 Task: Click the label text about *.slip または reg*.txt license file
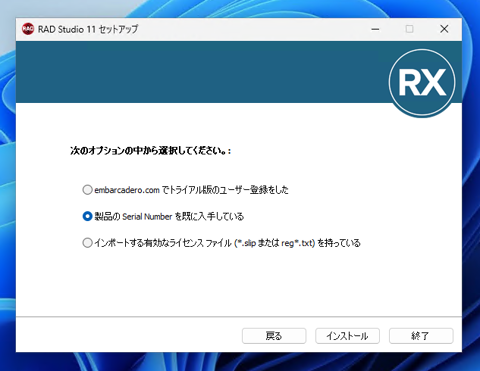pos(227,243)
